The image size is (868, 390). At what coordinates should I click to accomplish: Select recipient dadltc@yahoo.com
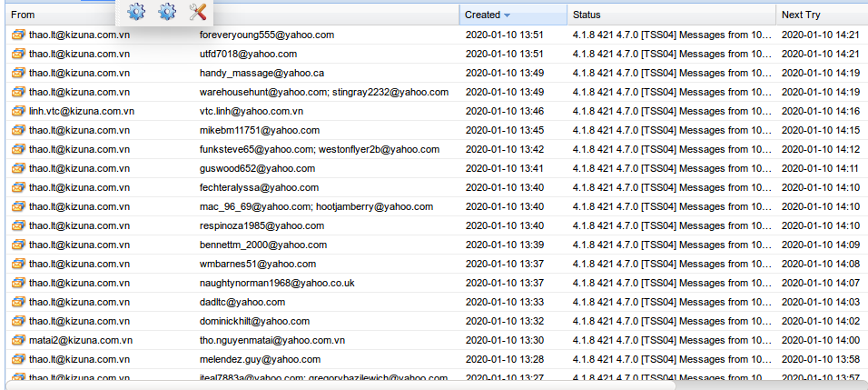[242, 303]
